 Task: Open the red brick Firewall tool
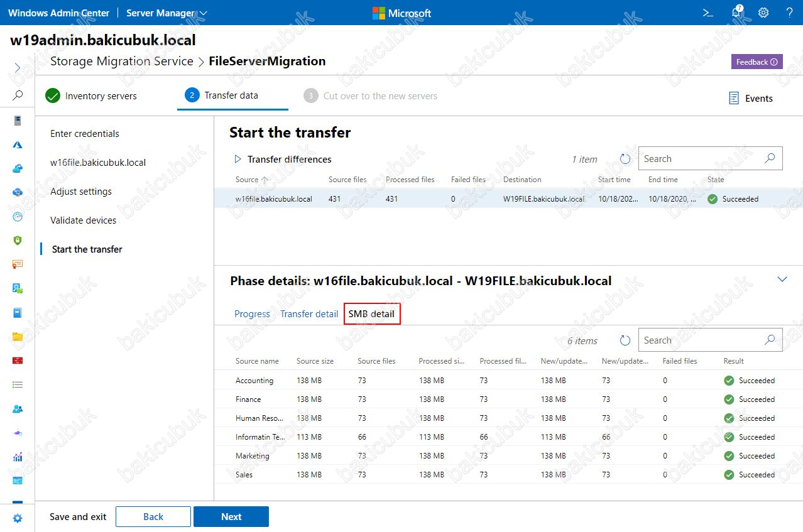(18, 361)
